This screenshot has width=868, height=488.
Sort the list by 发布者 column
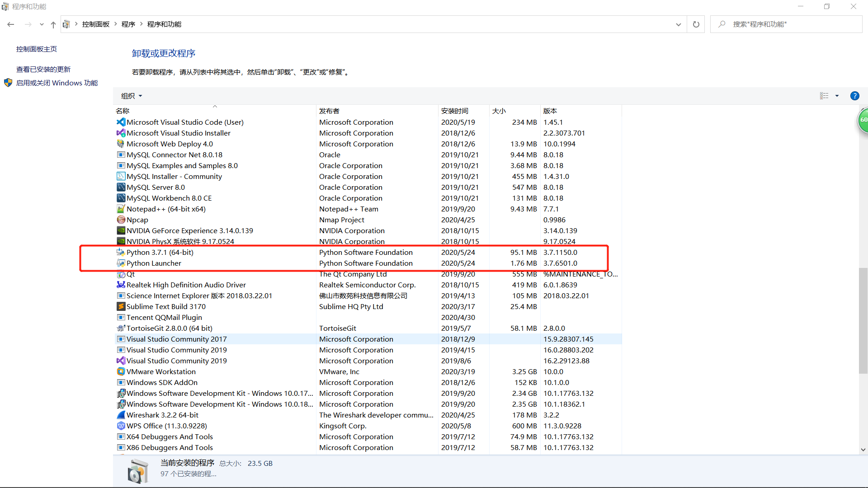[x=329, y=111]
